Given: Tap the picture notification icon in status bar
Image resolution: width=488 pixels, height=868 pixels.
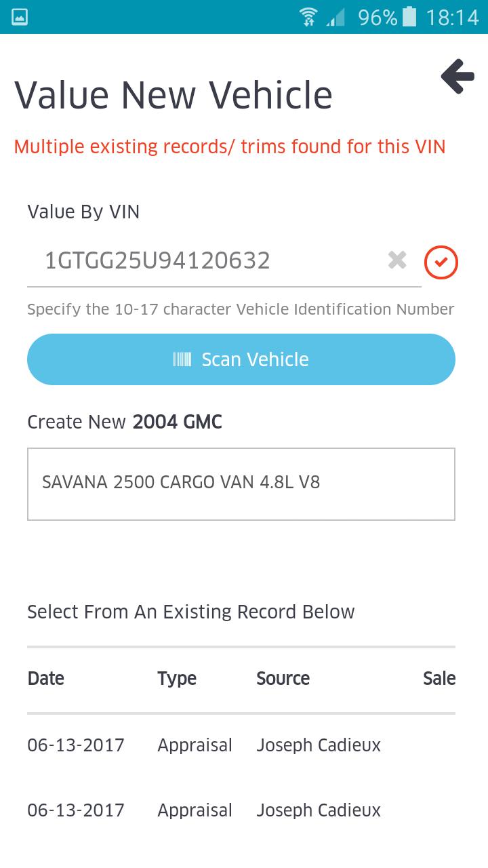Looking at the screenshot, I should (20, 17).
